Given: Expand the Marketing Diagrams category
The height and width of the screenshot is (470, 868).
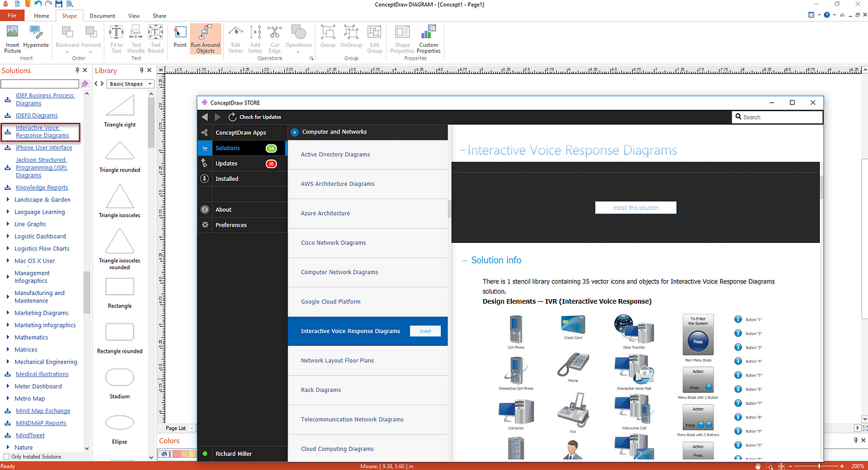Looking at the screenshot, I should pos(7,313).
